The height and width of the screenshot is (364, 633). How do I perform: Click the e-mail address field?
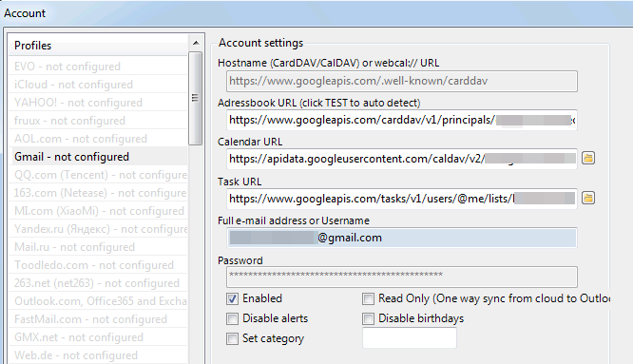click(402, 238)
